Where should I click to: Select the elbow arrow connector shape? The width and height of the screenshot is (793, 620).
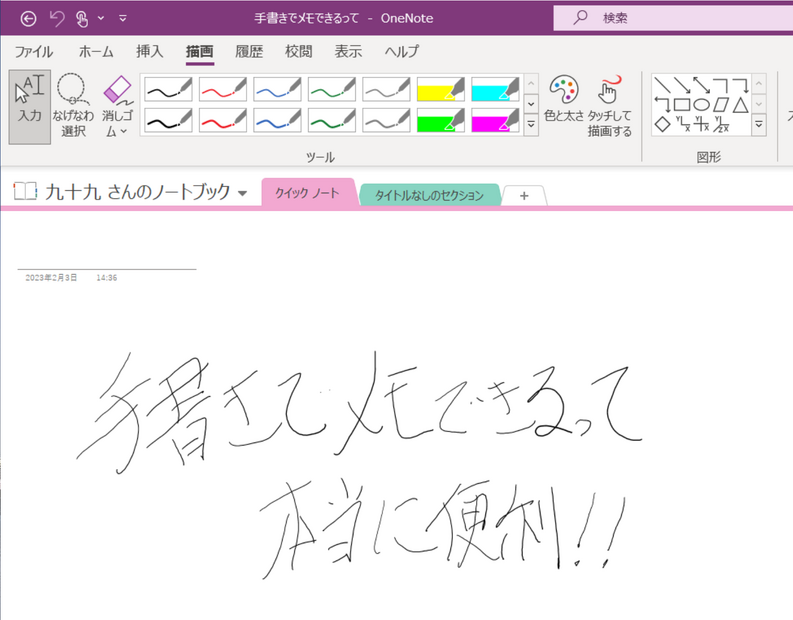coord(741,85)
